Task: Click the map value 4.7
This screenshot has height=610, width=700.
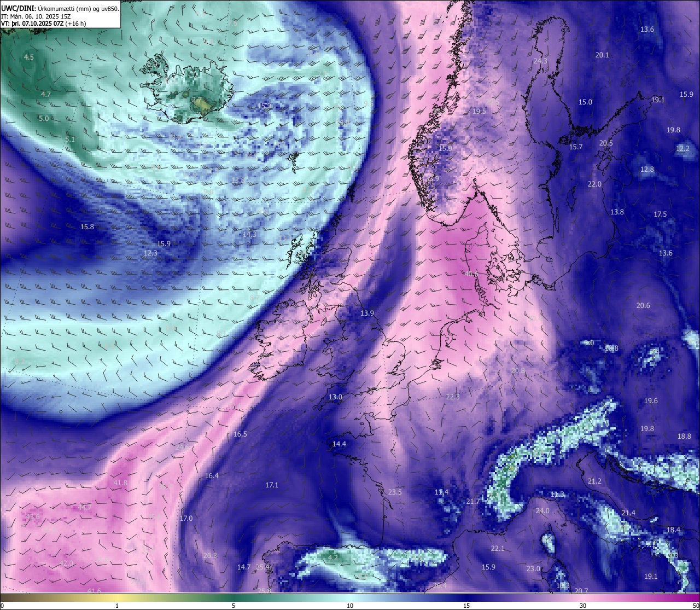Action: coord(46,94)
